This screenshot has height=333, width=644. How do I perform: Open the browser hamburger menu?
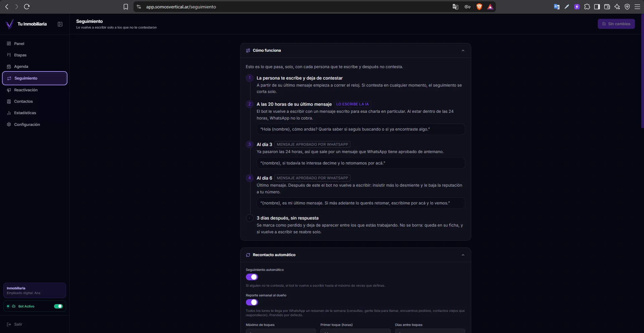point(637,7)
